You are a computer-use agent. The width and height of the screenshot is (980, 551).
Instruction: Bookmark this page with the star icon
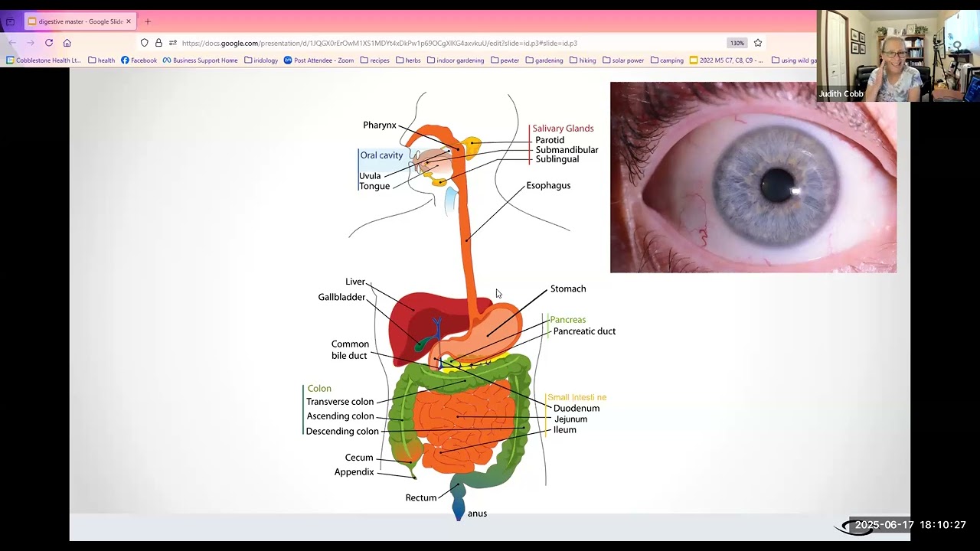758,43
